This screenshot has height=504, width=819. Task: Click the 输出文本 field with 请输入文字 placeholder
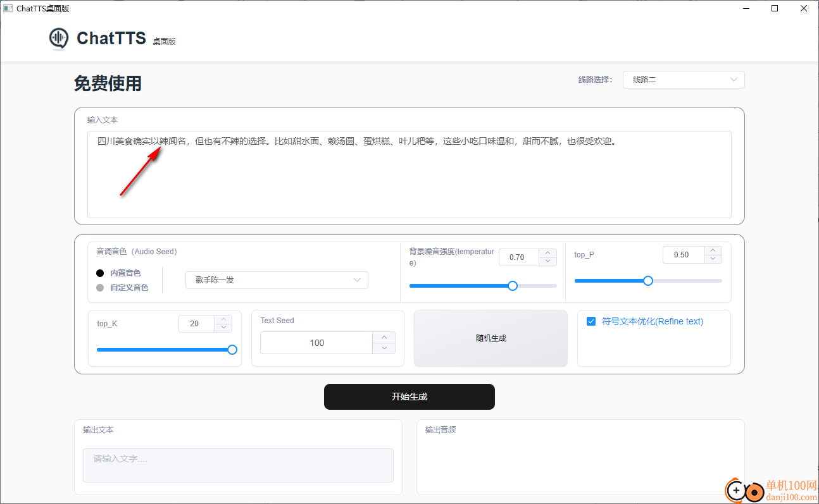pos(238,465)
